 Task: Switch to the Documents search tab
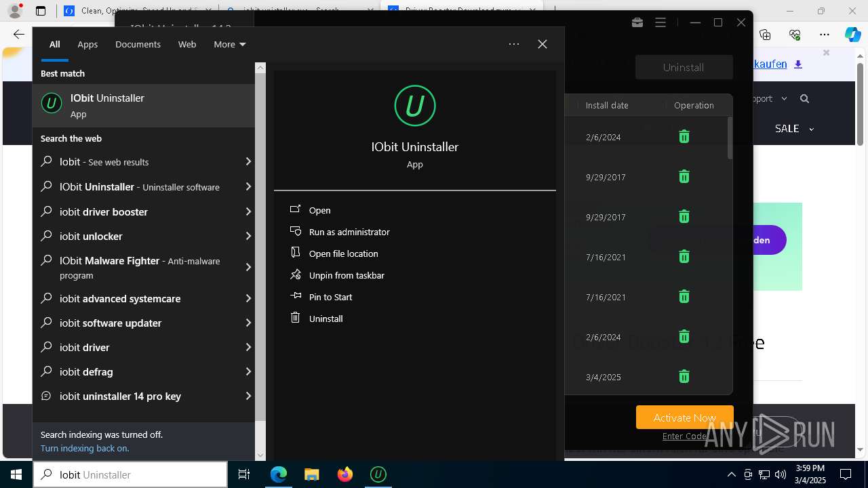tap(138, 44)
